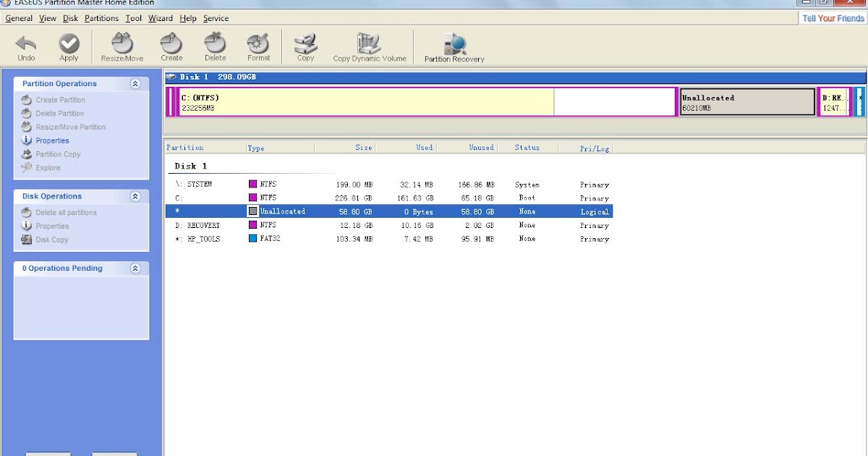
Task: Click Partition Copy in sidebar
Action: pyautogui.click(x=59, y=154)
